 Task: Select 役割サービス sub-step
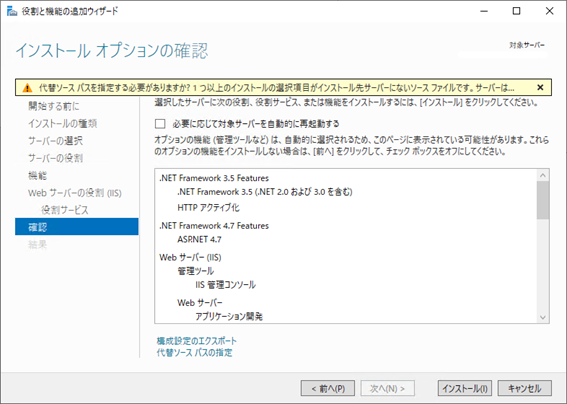pyautogui.click(x=65, y=210)
